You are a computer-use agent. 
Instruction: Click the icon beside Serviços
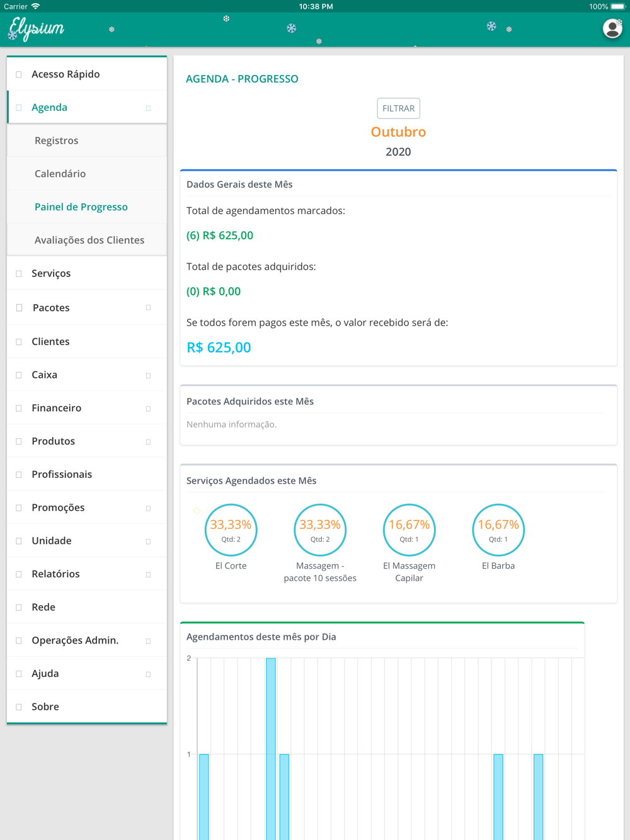(x=19, y=274)
